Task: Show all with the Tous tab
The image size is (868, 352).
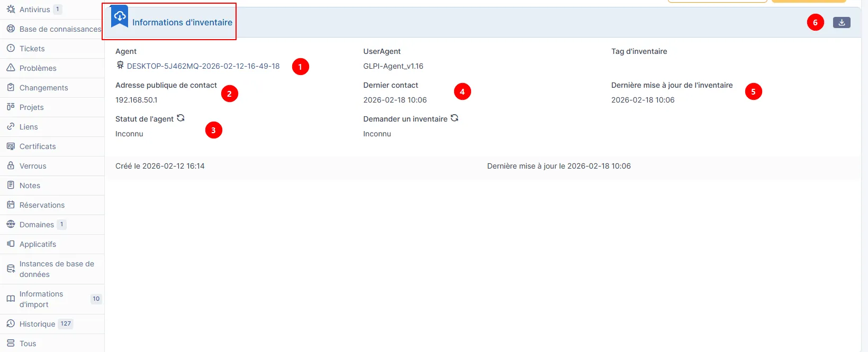Action: 52,344
